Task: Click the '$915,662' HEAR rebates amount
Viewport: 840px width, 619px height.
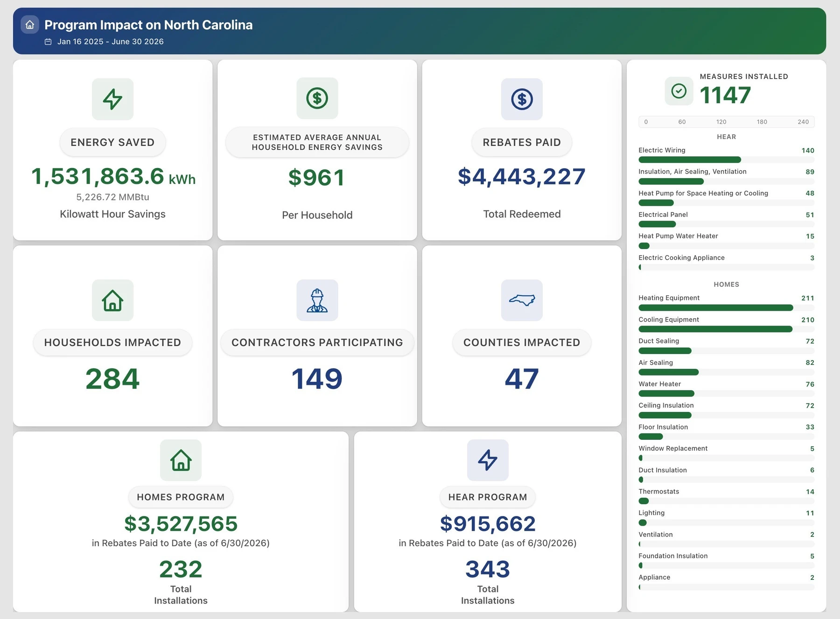Action: click(488, 524)
